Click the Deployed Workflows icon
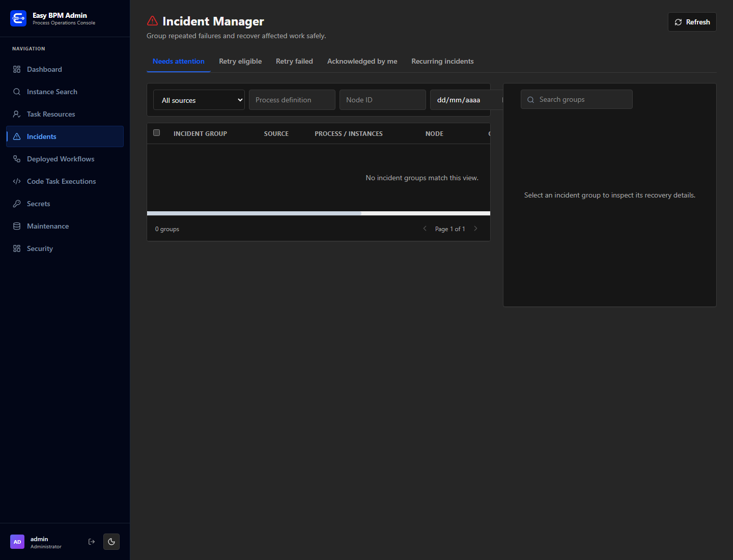Image resolution: width=733 pixels, height=560 pixels. click(17, 159)
